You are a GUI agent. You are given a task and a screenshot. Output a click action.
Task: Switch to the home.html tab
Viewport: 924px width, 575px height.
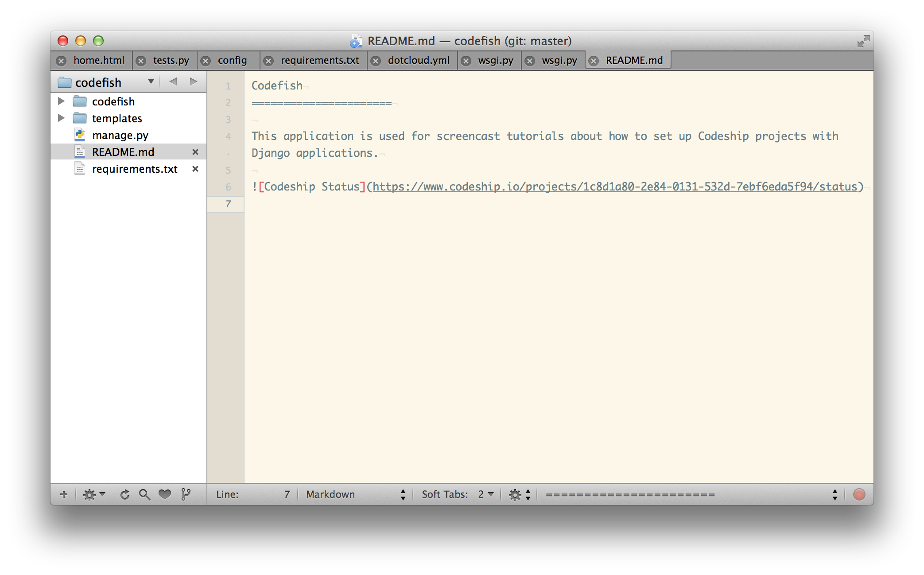pyautogui.click(x=99, y=60)
